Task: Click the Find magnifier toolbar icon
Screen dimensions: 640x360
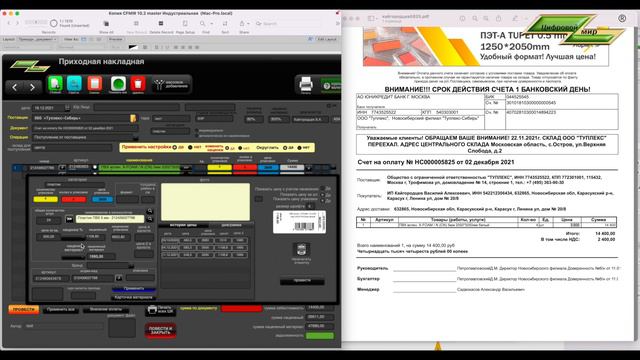Action: click(x=202, y=24)
